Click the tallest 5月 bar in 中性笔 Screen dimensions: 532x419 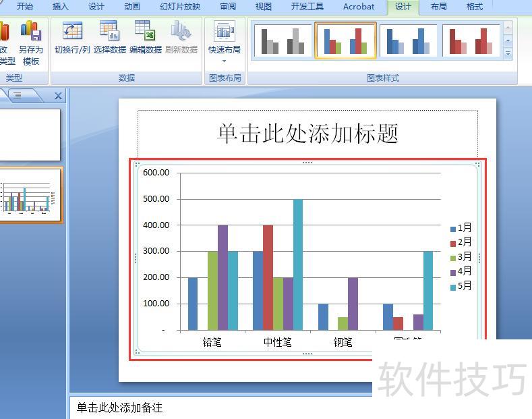click(298, 264)
